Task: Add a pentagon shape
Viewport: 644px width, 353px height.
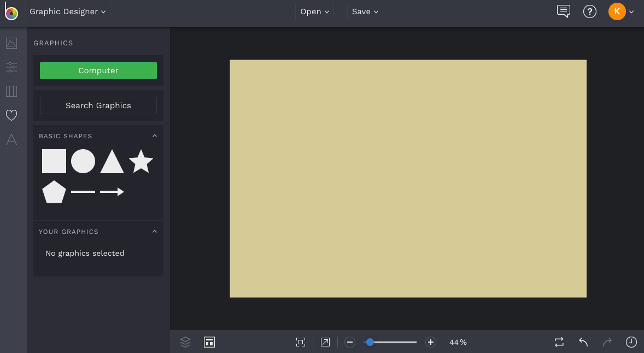Action: pyautogui.click(x=54, y=192)
